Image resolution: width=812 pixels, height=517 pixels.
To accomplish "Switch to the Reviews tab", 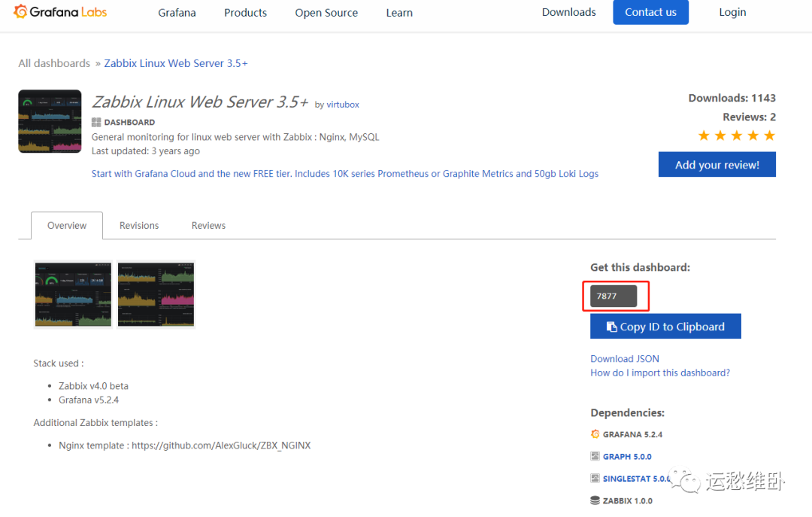I will (208, 226).
